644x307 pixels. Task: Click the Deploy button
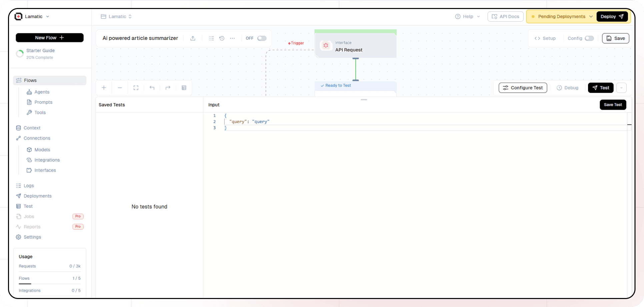[612, 16]
